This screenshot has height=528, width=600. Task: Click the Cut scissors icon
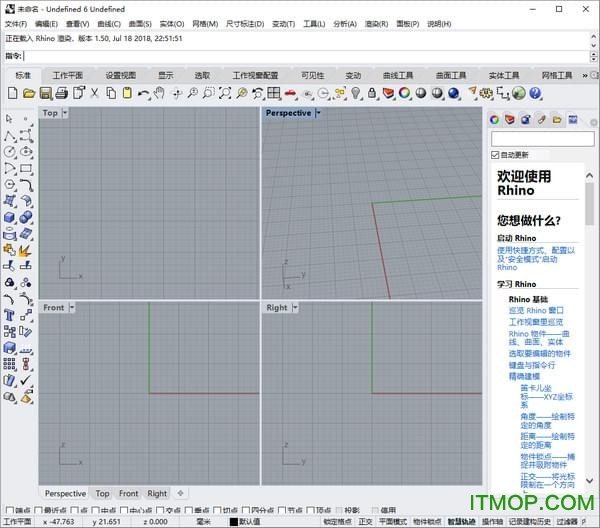coord(95,93)
